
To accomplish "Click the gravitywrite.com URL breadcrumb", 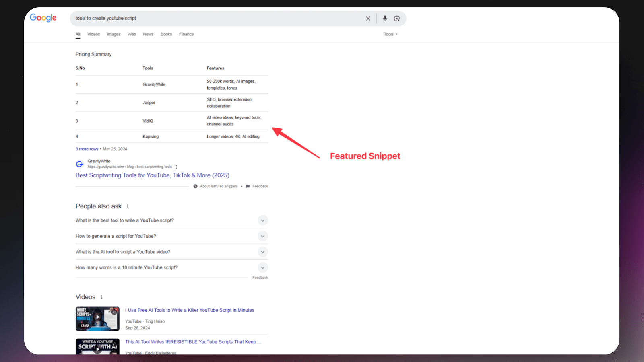I will [x=130, y=167].
